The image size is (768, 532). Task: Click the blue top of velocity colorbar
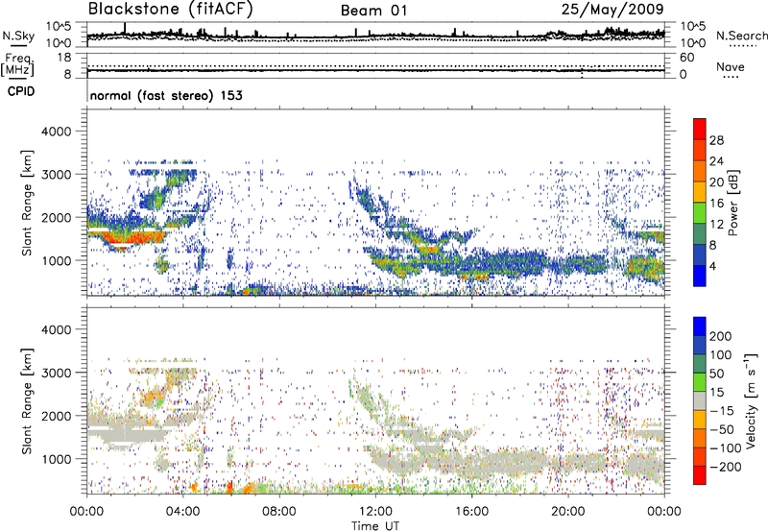[700, 326]
